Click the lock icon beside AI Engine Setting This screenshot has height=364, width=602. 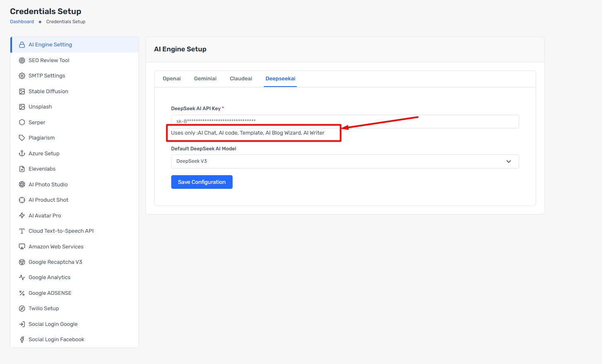22,45
